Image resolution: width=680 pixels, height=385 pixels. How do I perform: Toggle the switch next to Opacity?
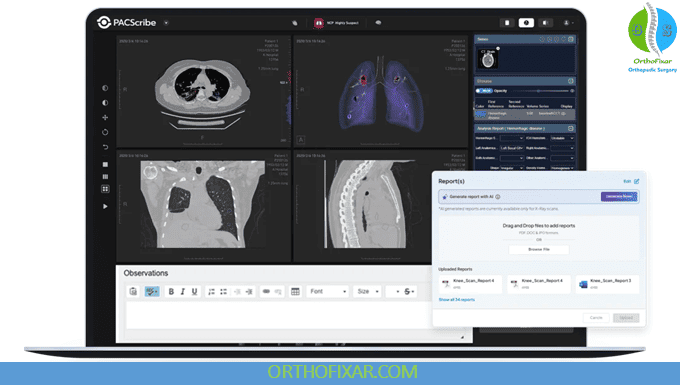484,91
